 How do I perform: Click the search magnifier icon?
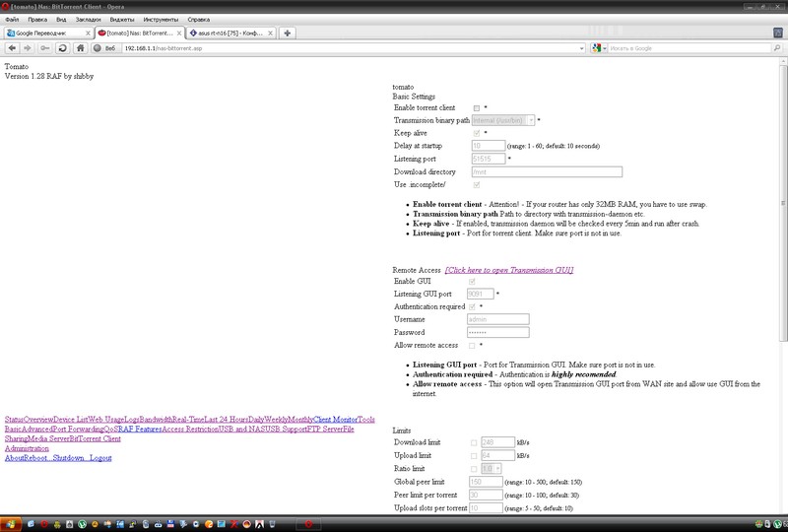(x=777, y=48)
